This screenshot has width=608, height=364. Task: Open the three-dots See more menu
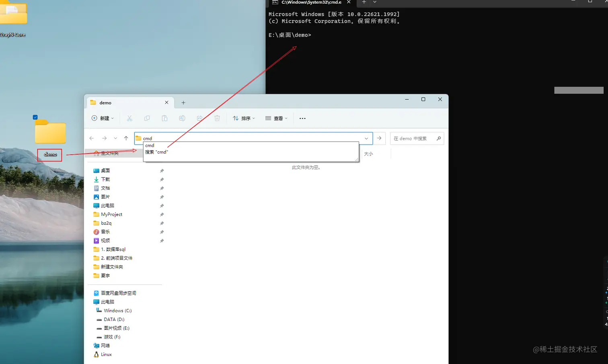coord(302,119)
